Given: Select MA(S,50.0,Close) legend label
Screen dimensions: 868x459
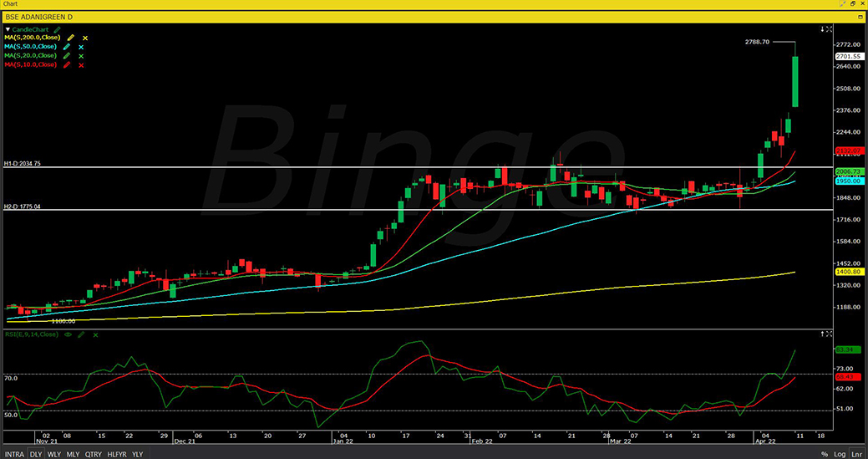Looking at the screenshot, I should 30,47.
